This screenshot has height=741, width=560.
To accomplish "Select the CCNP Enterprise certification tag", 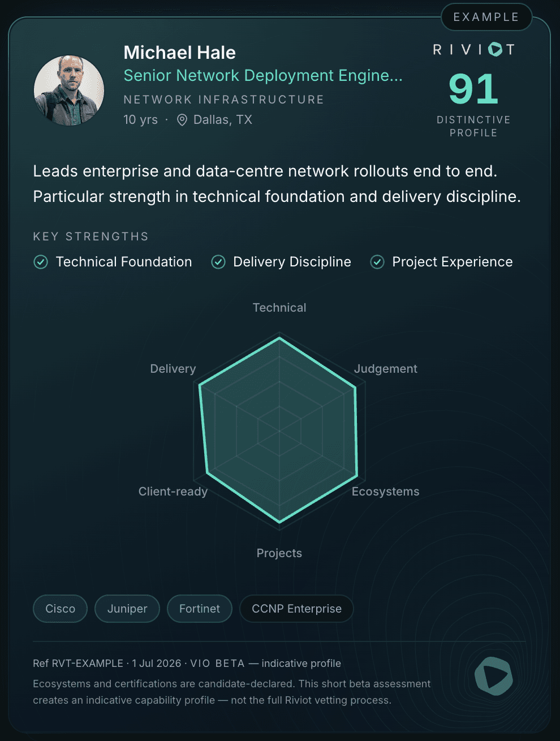I will point(296,609).
